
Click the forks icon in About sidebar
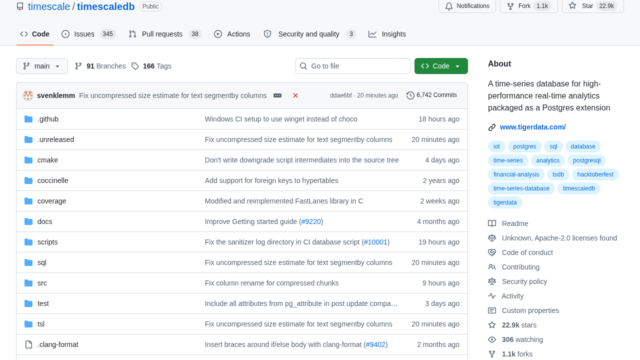pos(492,354)
